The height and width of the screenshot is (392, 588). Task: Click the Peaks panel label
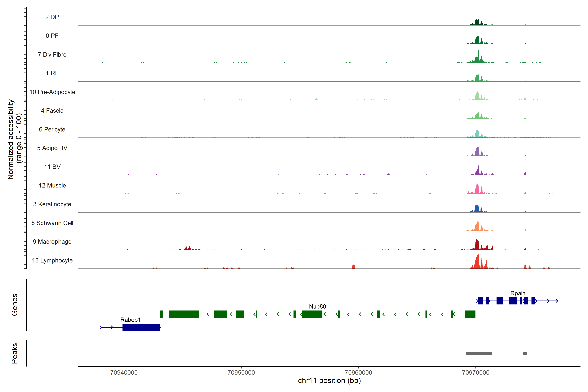click(x=15, y=353)
